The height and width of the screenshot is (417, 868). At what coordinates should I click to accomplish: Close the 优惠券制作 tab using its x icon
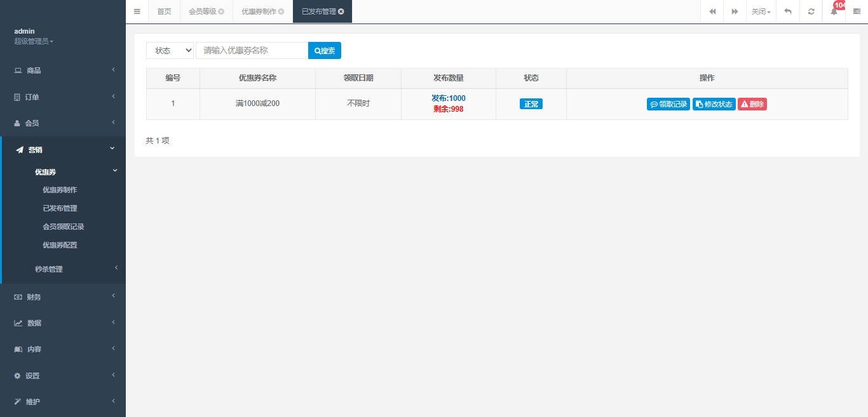coord(281,11)
